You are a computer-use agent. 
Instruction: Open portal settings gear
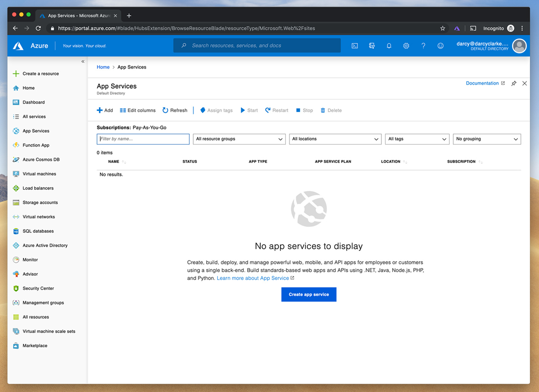[x=406, y=46]
